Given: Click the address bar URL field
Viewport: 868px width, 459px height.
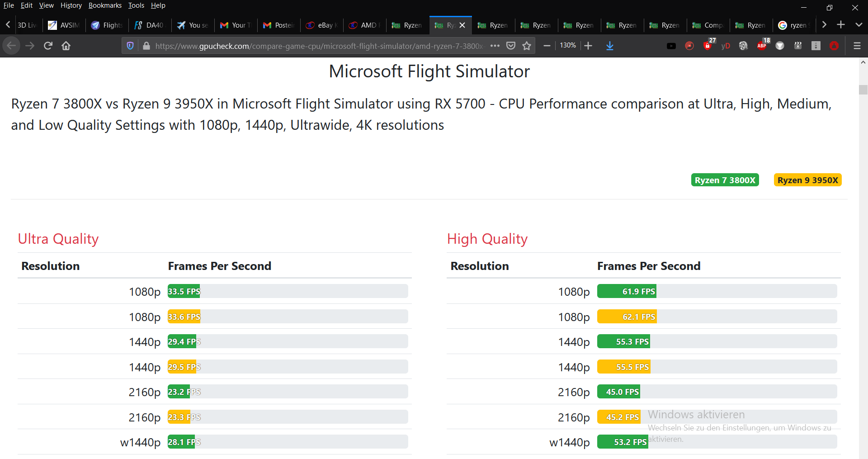Looking at the screenshot, I should (319, 46).
